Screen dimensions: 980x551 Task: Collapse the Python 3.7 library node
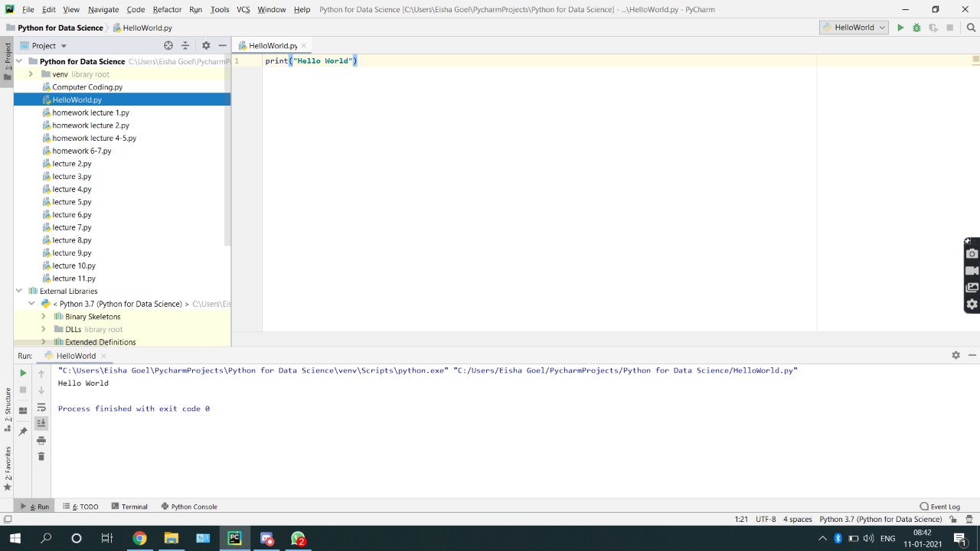(x=31, y=304)
